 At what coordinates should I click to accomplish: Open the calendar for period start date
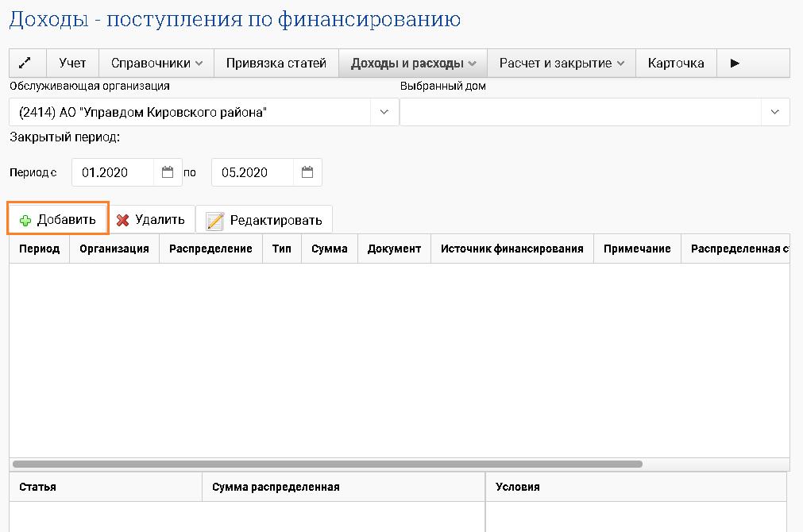pyautogui.click(x=168, y=172)
